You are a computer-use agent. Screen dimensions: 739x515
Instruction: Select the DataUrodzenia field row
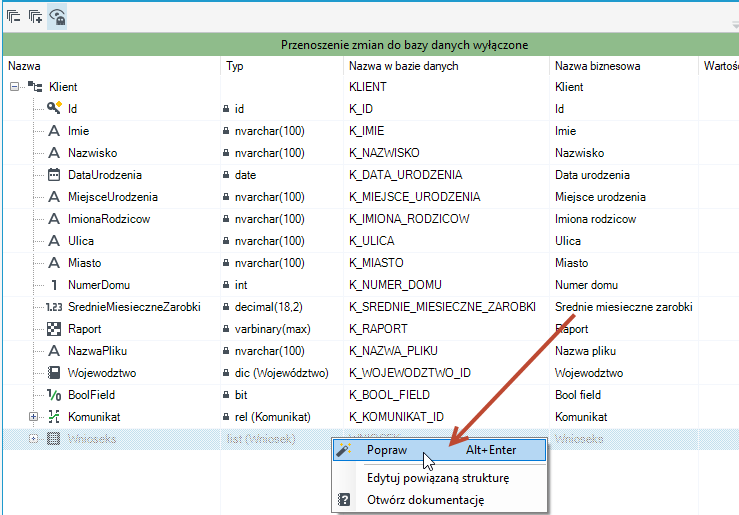[371, 175]
